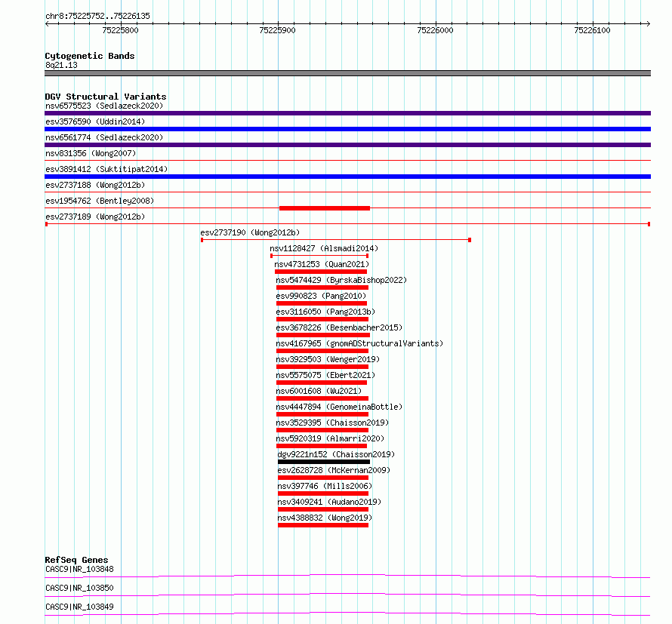Open variant nsv397746 (Mills2006)
672x624 pixels.
[x=325, y=486]
